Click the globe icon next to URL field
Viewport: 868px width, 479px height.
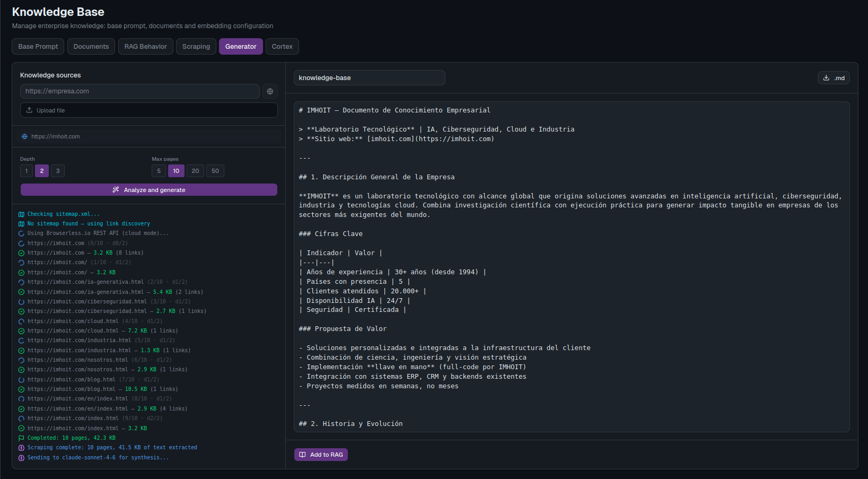pos(270,91)
